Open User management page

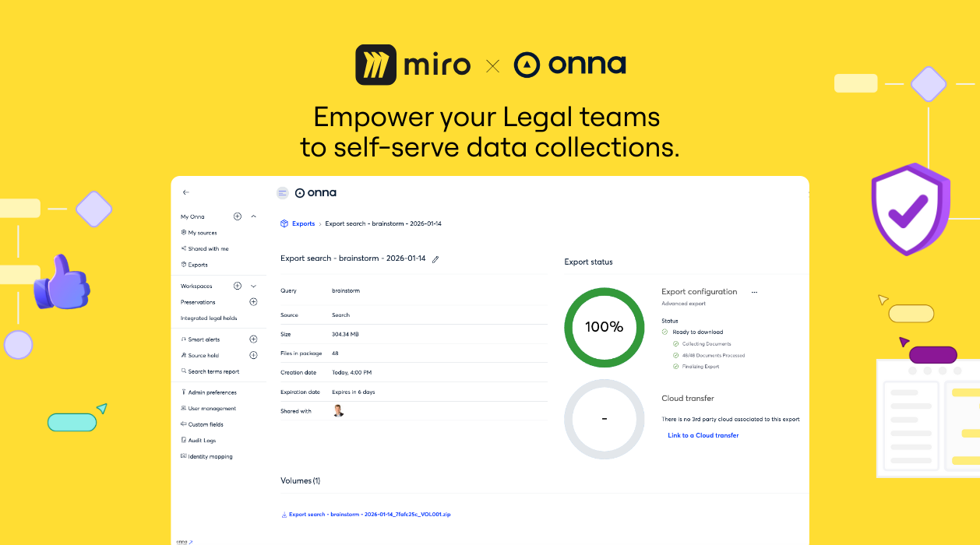(211, 409)
